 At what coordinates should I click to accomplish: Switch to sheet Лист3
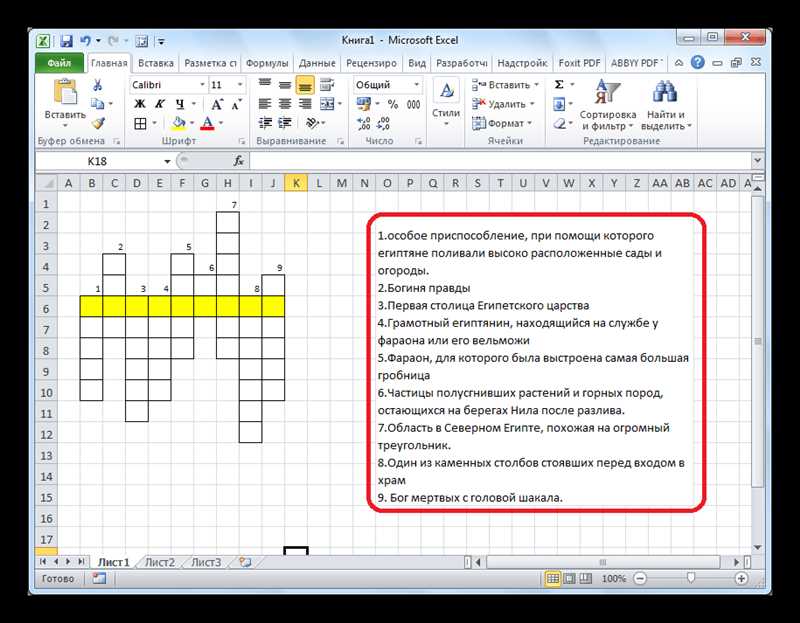click(206, 562)
